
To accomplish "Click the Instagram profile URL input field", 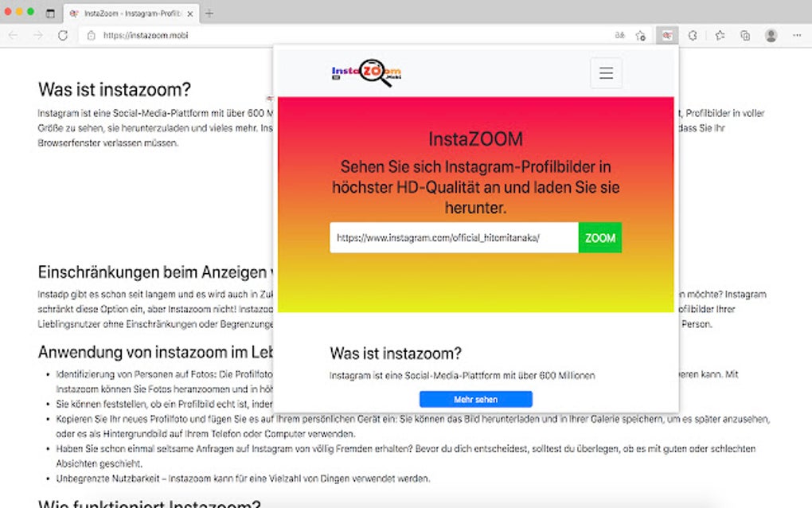I will coord(452,237).
